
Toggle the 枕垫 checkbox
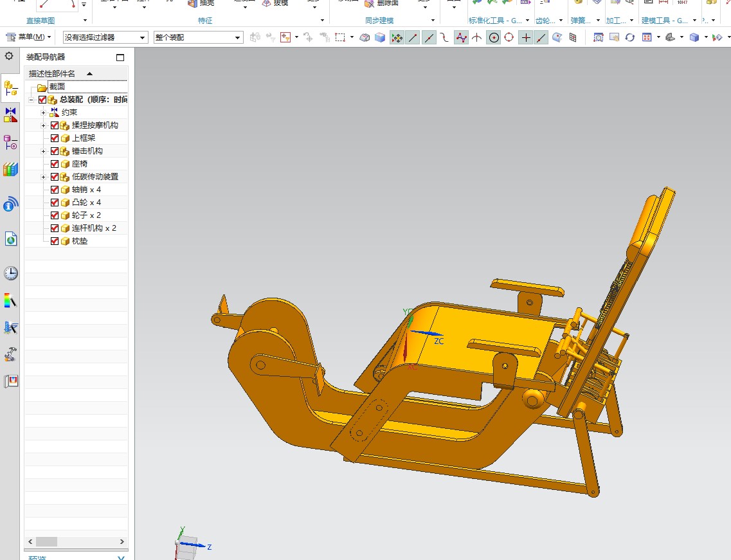point(55,241)
